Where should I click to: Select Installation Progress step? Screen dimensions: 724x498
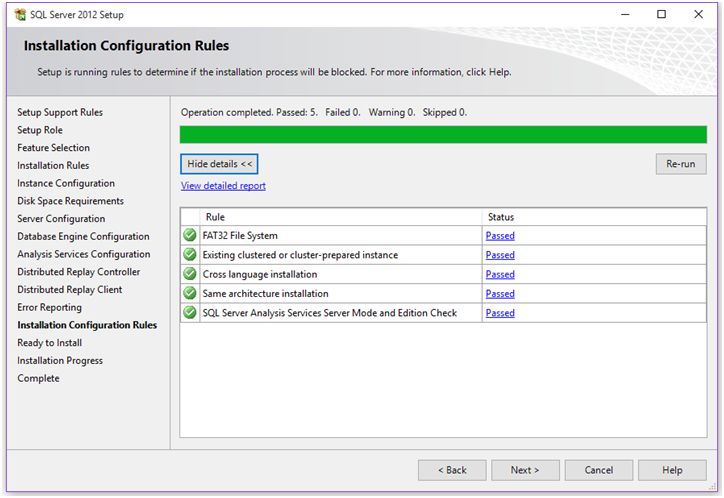[60, 360]
